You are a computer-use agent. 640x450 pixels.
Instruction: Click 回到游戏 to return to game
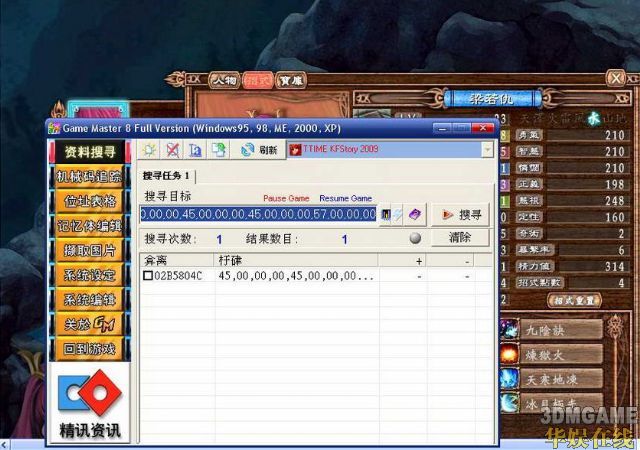pyautogui.click(x=90, y=349)
